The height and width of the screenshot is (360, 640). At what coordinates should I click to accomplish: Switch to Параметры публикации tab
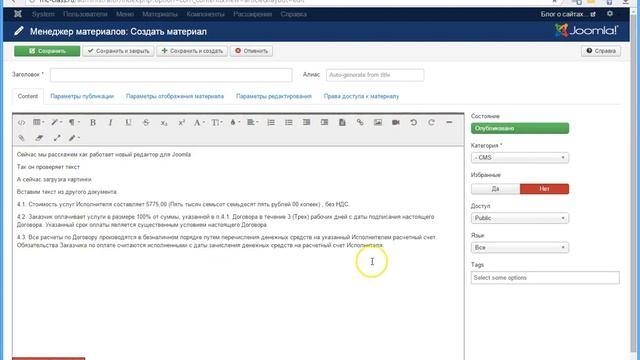(x=82, y=96)
